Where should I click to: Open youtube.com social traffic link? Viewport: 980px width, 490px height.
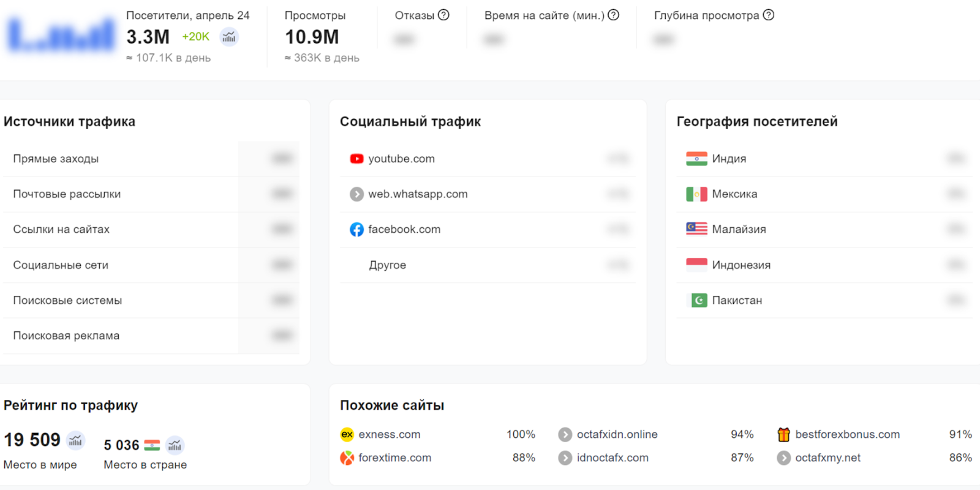[401, 159]
